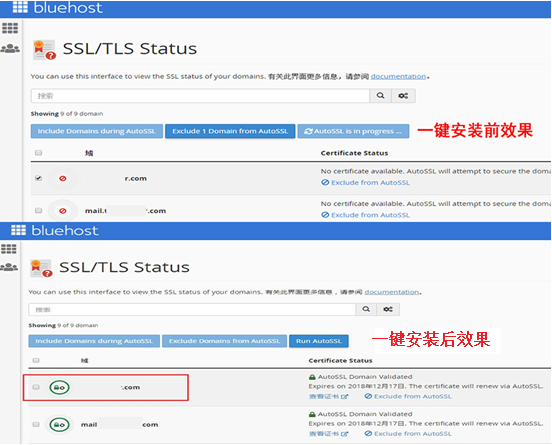Image resolution: width=552 pixels, height=445 pixels.
Task: Click the search magnifier in top panel
Action: [380, 96]
